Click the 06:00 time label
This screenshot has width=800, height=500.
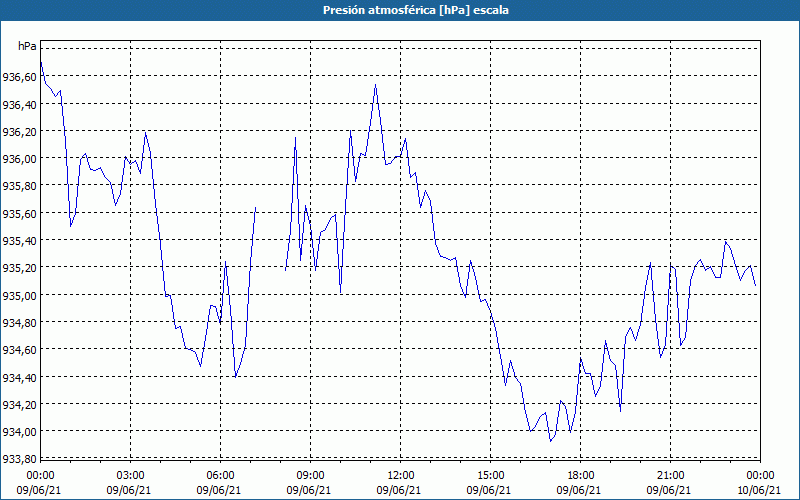[220, 476]
